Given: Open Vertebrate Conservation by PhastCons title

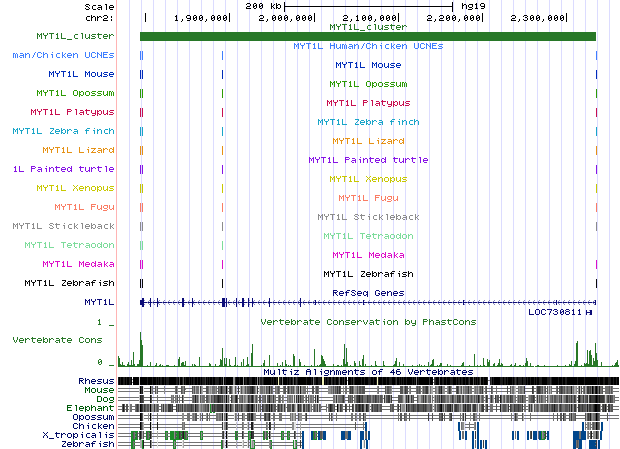Looking at the screenshot, I should pyautogui.click(x=367, y=322).
